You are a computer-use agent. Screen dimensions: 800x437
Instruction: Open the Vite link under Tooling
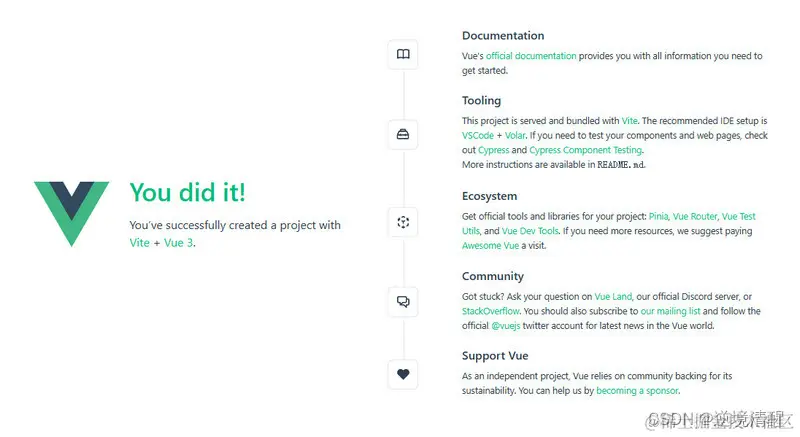(x=629, y=120)
